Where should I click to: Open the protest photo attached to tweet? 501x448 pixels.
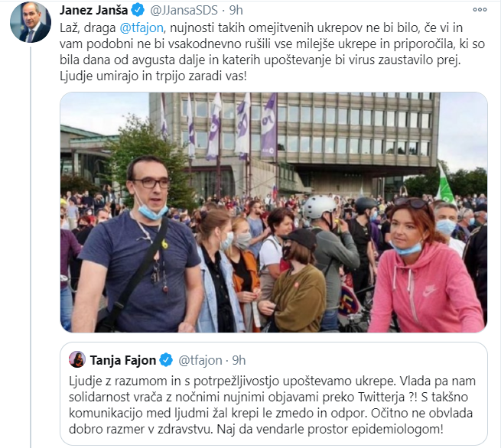click(274, 213)
